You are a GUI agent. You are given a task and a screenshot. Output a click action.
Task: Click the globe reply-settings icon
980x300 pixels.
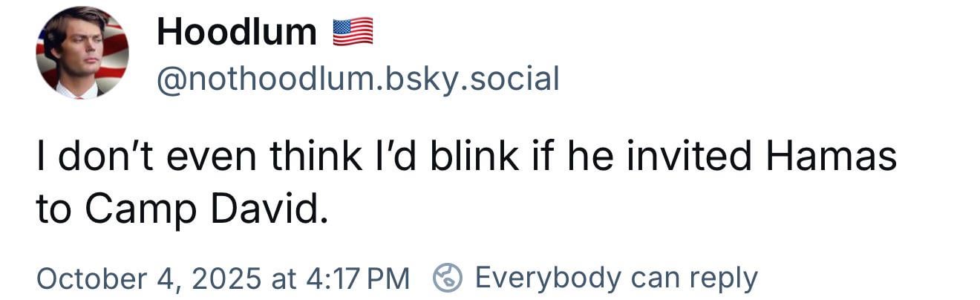coord(448,278)
